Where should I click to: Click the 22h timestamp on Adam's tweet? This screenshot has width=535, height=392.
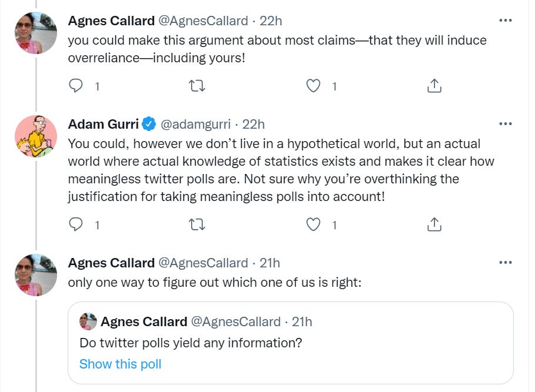(253, 124)
